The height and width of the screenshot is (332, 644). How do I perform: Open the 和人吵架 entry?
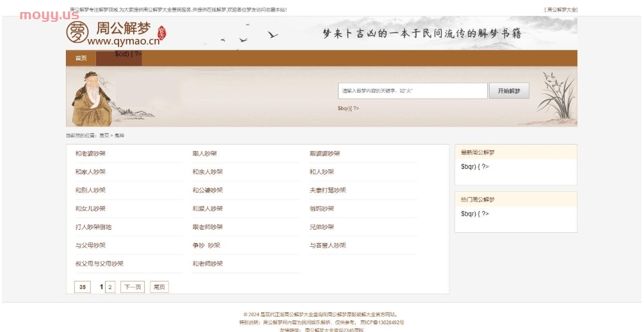pyautogui.click(x=321, y=172)
